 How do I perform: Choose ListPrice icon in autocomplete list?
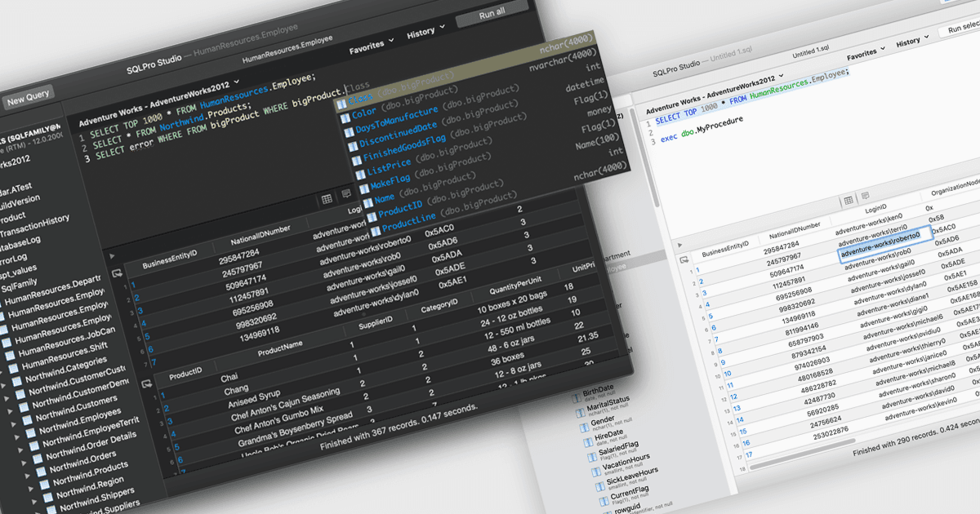[x=360, y=175]
